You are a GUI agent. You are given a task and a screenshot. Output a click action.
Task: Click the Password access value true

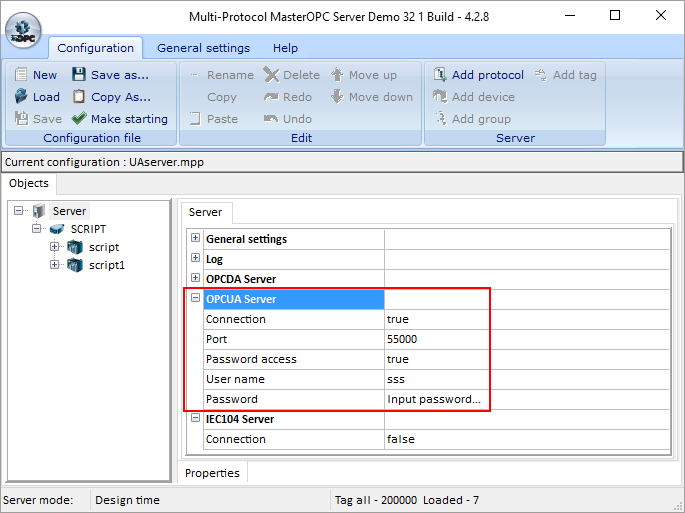click(526, 359)
